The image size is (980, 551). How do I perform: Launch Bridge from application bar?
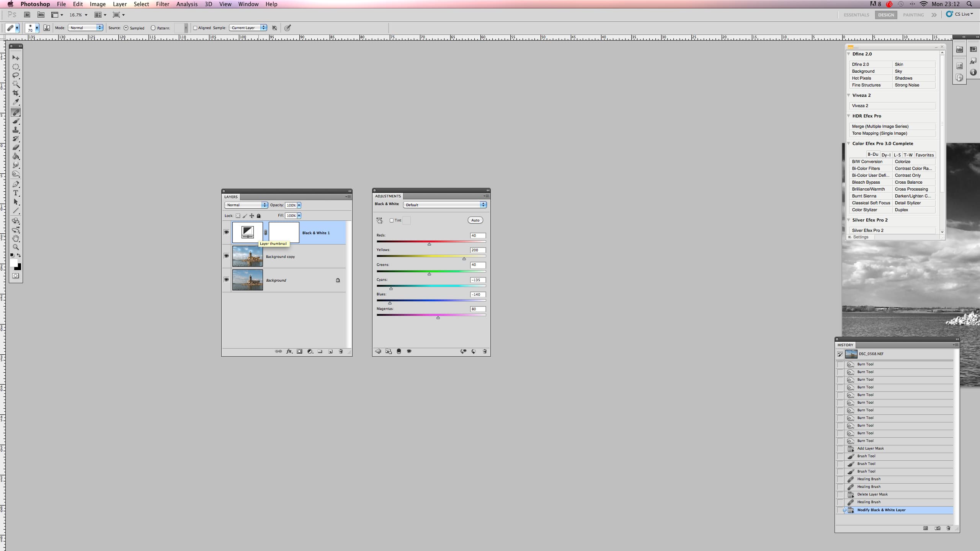coord(27,15)
